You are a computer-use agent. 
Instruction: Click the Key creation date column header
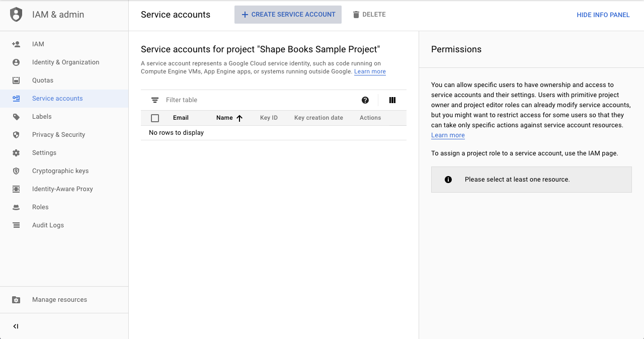pos(318,118)
